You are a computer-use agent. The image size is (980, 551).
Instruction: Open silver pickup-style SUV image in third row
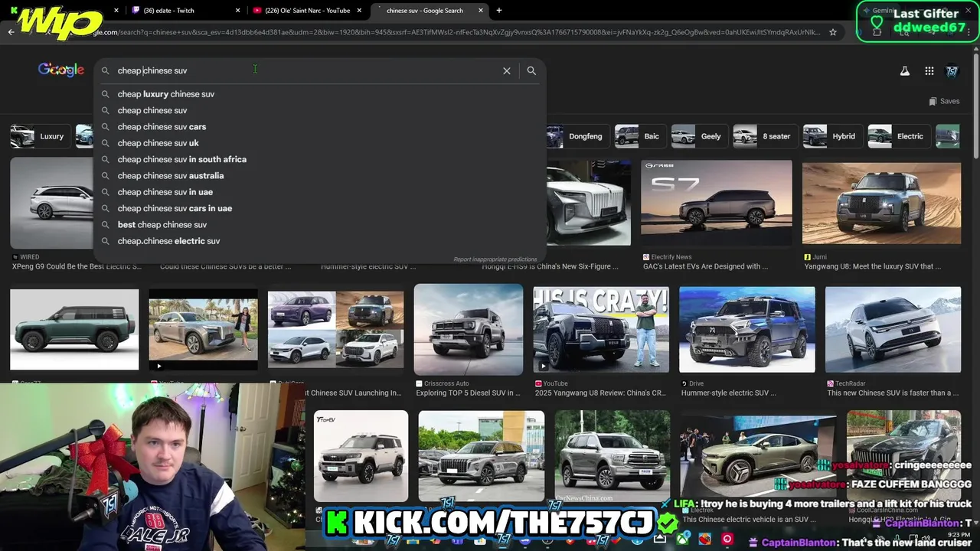612,456
